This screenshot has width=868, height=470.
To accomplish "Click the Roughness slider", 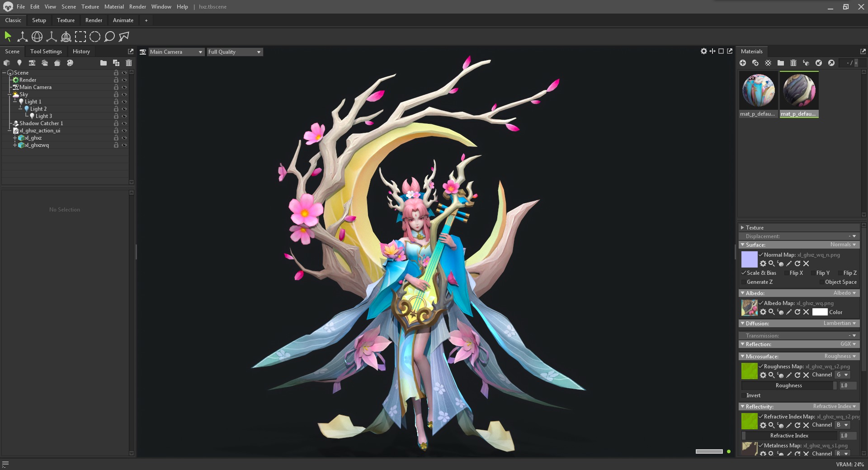I will click(x=789, y=385).
